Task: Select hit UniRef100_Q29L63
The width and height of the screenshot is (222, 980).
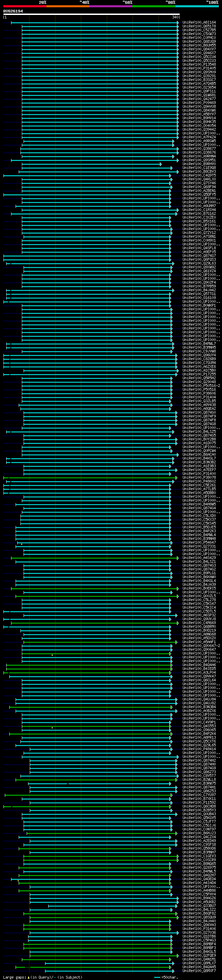Action: 199,263
